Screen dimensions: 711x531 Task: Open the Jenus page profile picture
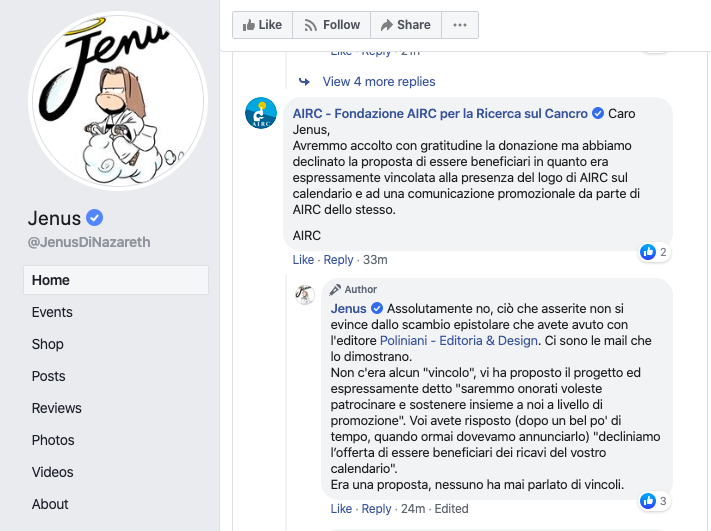118,101
